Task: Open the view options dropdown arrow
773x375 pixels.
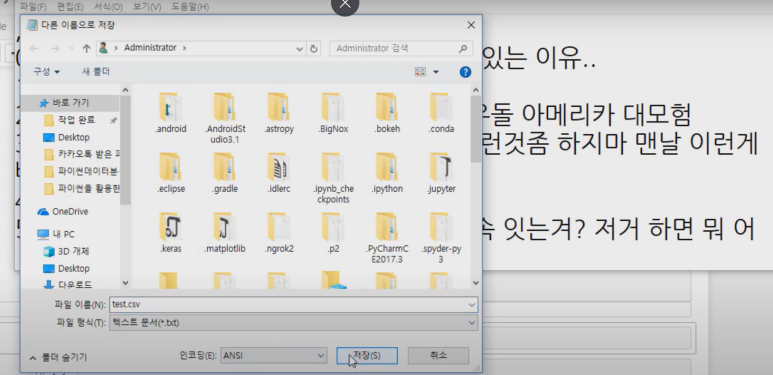Action: click(436, 72)
